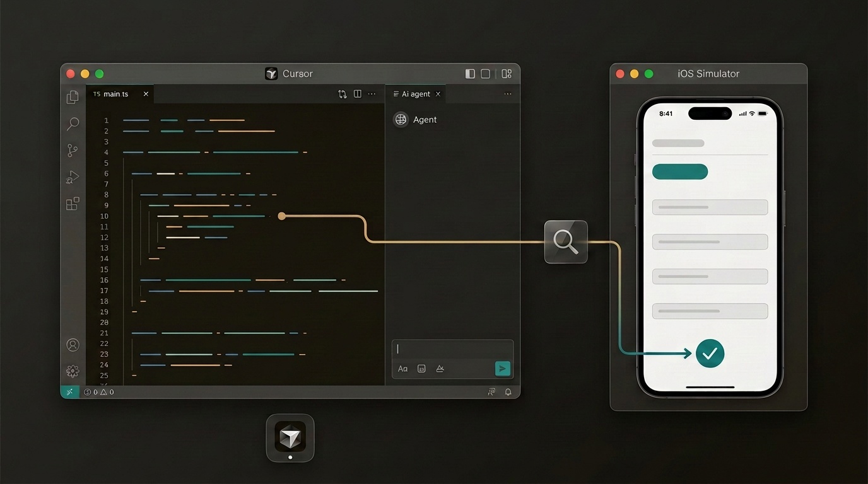Open more actions menu for main.ts editor
Image resolution: width=868 pixels, height=484 pixels.
coord(372,94)
